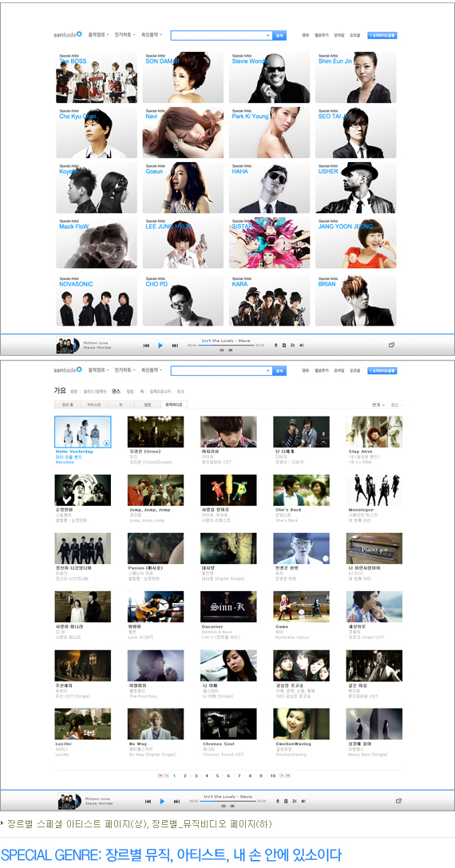The image size is (455, 868).
Task: Switch to the 아티스트 tab
Action: click(93, 404)
